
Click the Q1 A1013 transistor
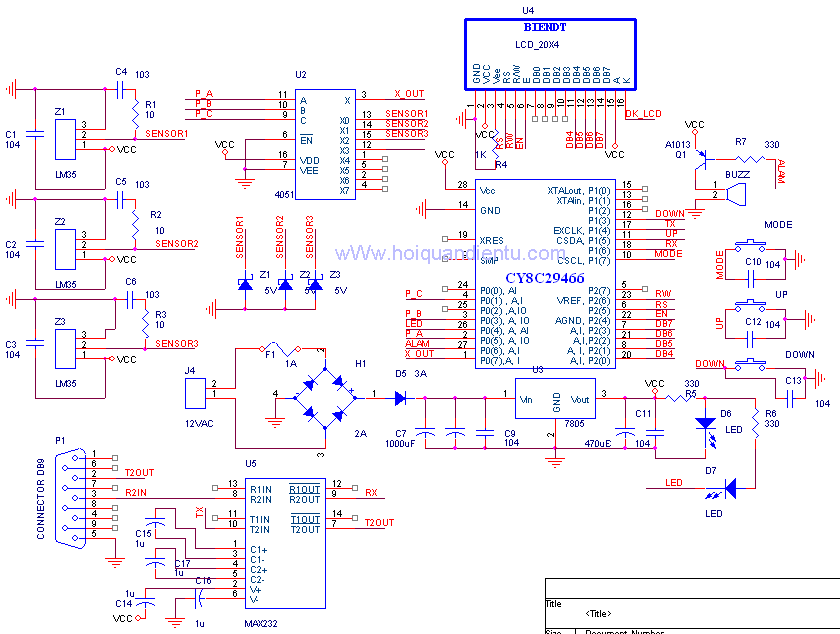coord(703,159)
